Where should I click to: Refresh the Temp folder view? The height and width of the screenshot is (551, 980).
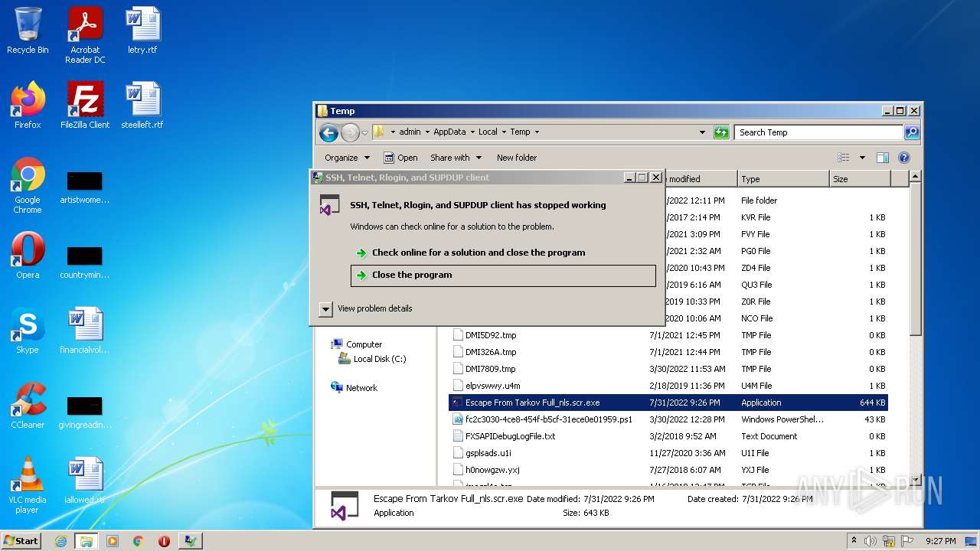[x=721, y=132]
